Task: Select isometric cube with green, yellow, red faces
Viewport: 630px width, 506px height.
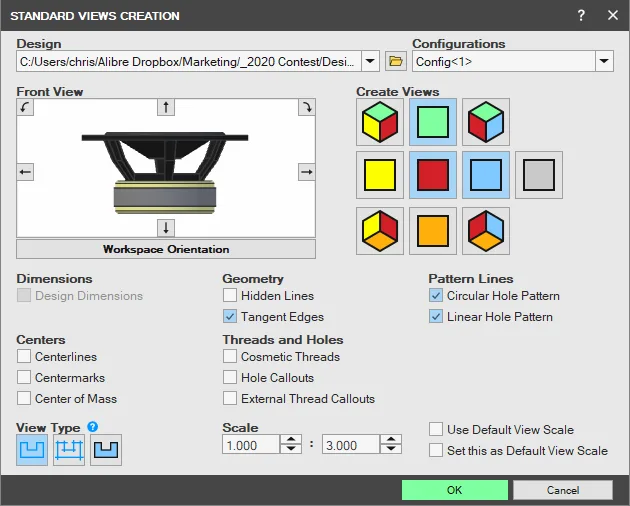Action: coord(380,122)
